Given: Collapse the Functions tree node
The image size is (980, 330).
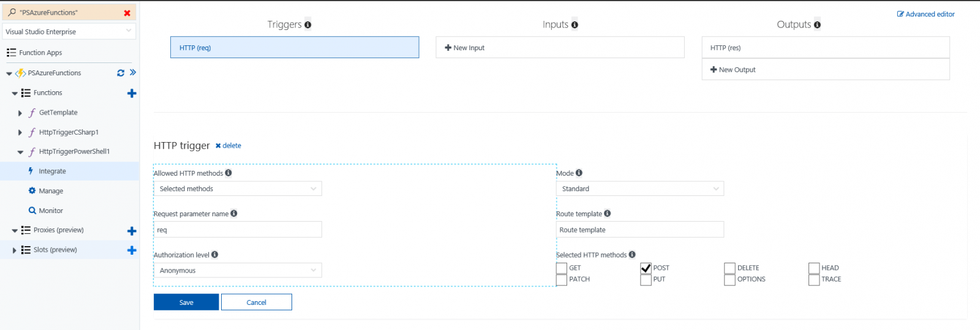Looking at the screenshot, I should click(x=15, y=94).
